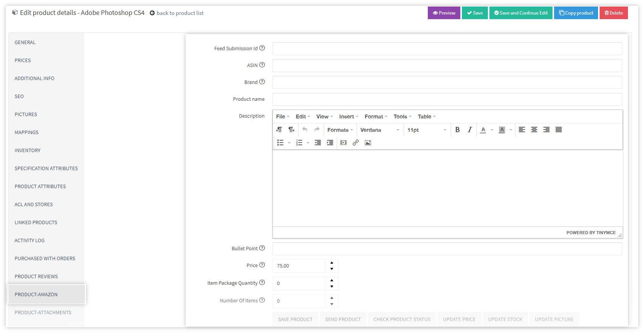Screen dimensions: 644x333
Task: Apply the background color button
Action: (502, 130)
